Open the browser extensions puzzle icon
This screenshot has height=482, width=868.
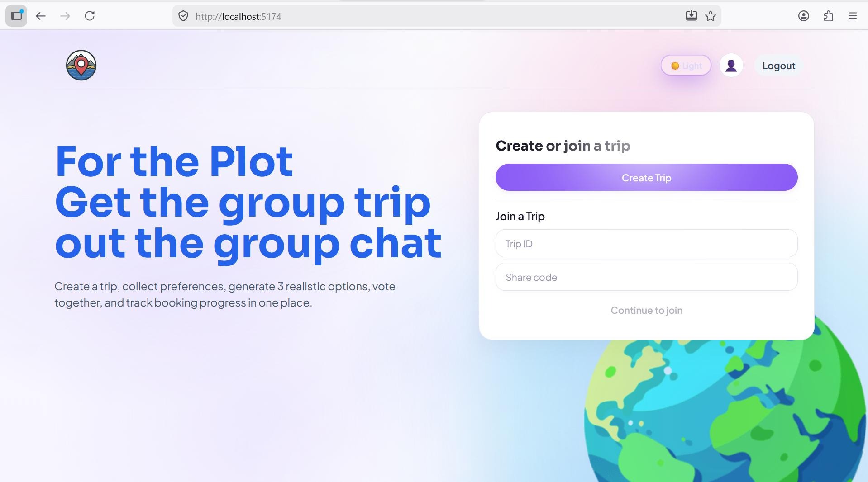(x=828, y=16)
